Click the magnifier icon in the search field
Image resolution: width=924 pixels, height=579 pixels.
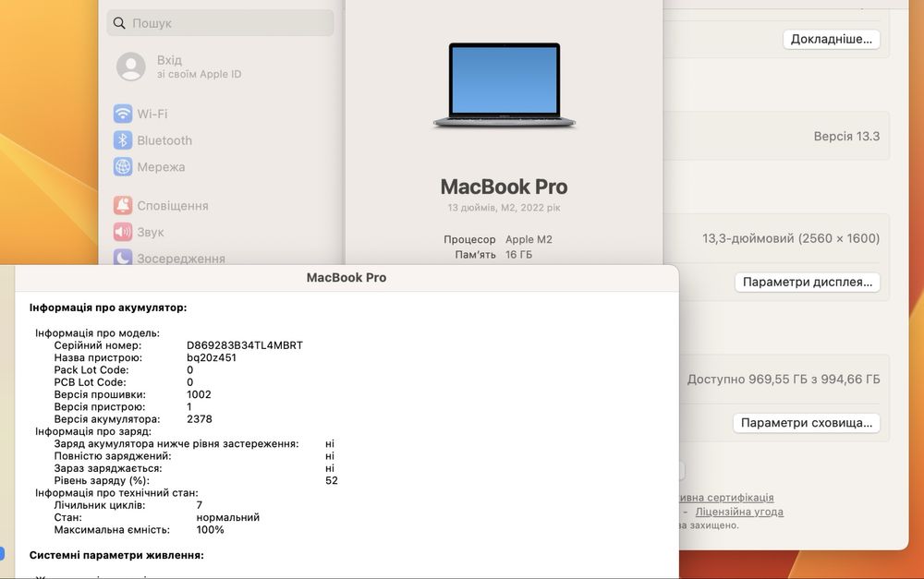[119, 23]
